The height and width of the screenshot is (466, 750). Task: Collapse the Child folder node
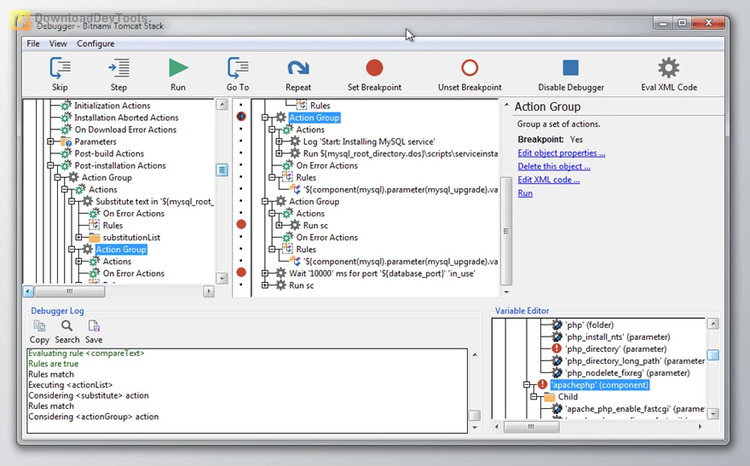pos(534,397)
